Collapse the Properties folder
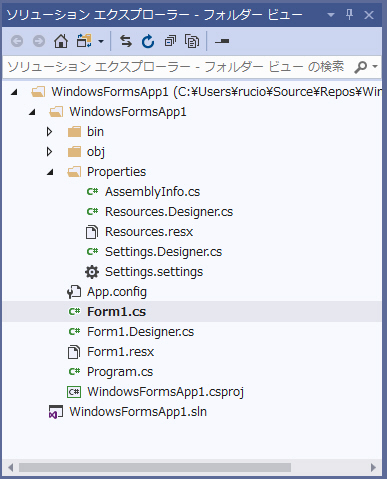Viewport: 387px width, 479px height. coord(50,172)
